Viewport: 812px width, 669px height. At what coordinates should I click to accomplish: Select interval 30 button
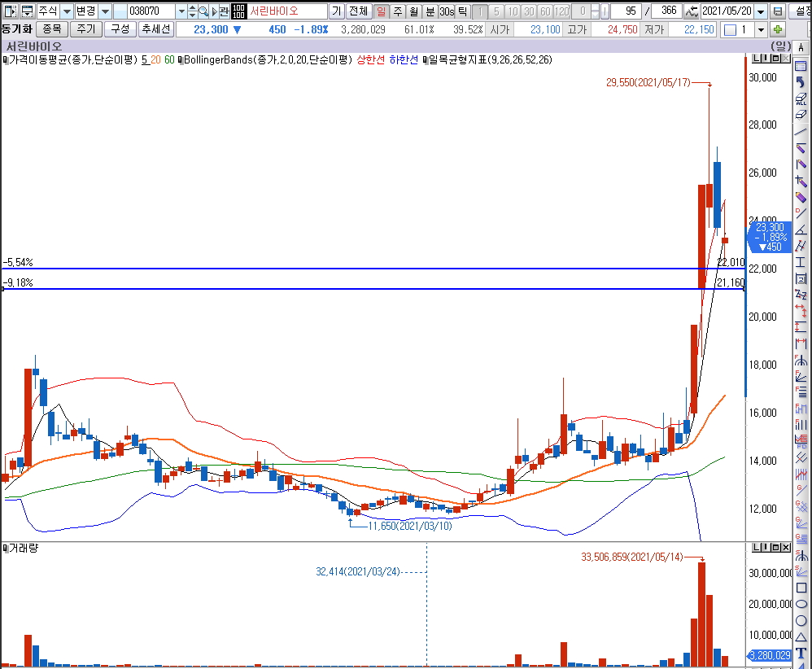point(529,11)
